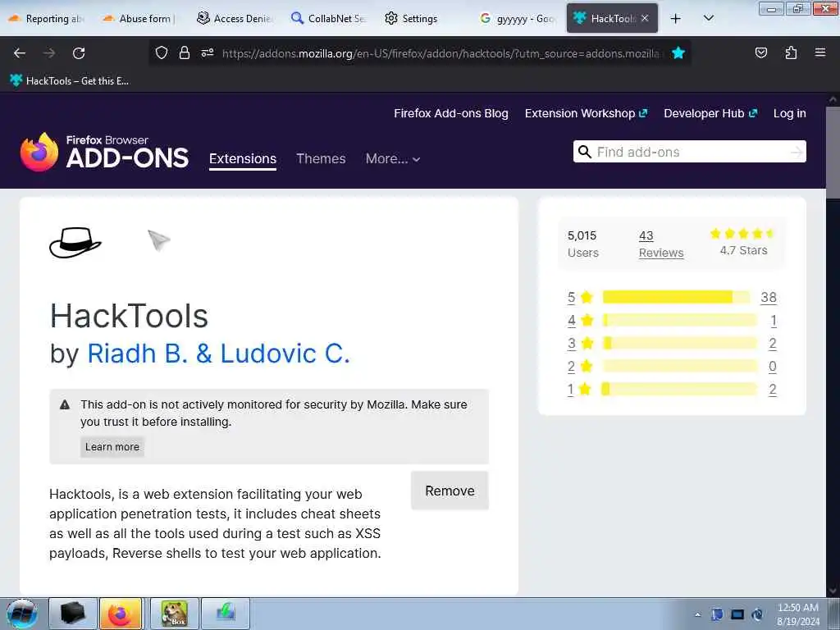Screen dimensions: 840x630
Task: Open the green lightning taskbar app
Action: pos(226,614)
